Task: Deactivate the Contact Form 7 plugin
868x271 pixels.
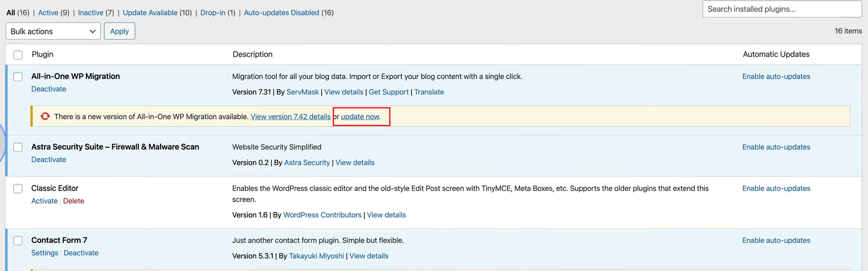Action: (x=81, y=253)
